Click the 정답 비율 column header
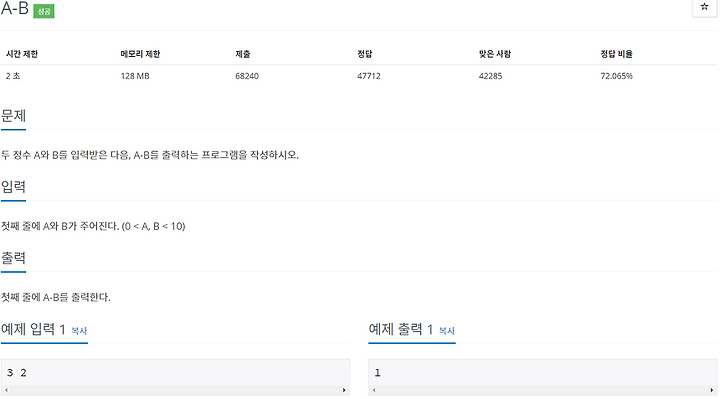This screenshot has height=399, width=720. click(x=616, y=54)
